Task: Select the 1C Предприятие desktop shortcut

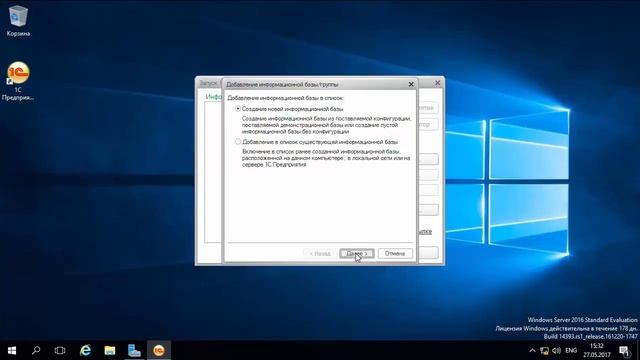Action: point(18,81)
